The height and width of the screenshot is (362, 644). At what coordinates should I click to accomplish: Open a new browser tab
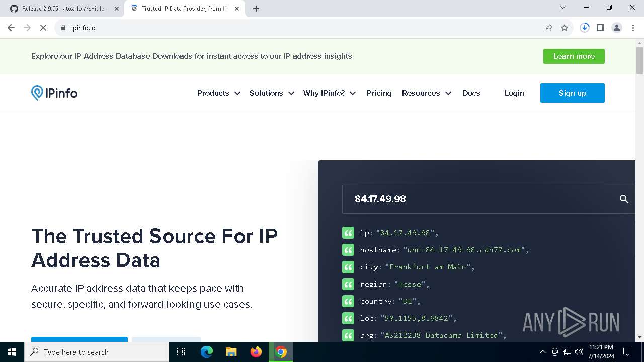[x=256, y=9]
